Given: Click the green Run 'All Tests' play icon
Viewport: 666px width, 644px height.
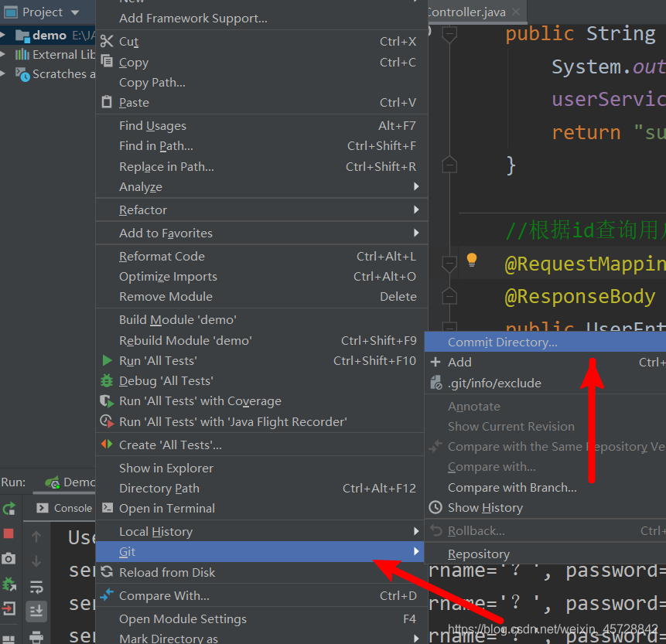Looking at the screenshot, I should (107, 360).
